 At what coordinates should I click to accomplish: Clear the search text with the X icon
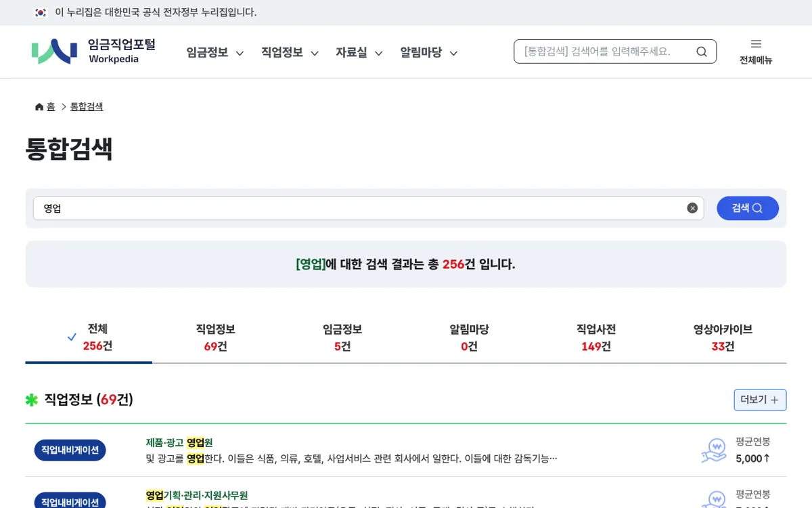(x=692, y=208)
